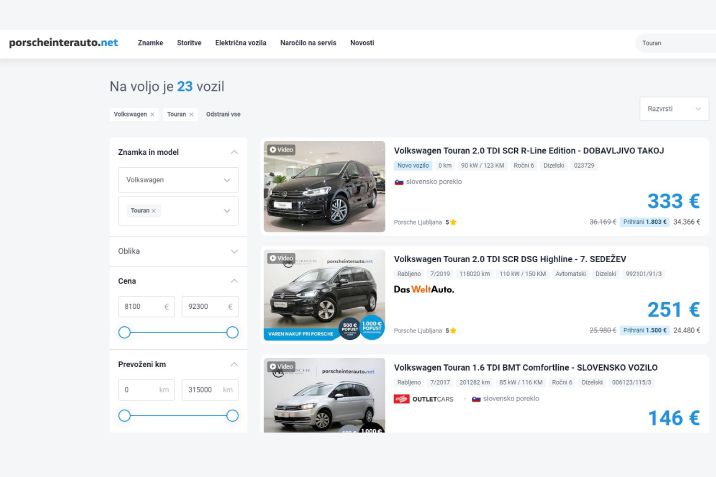Image resolution: width=716 pixels, height=477 pixels.
Task: Click the minimum km field 0
Action: point(146,390)
